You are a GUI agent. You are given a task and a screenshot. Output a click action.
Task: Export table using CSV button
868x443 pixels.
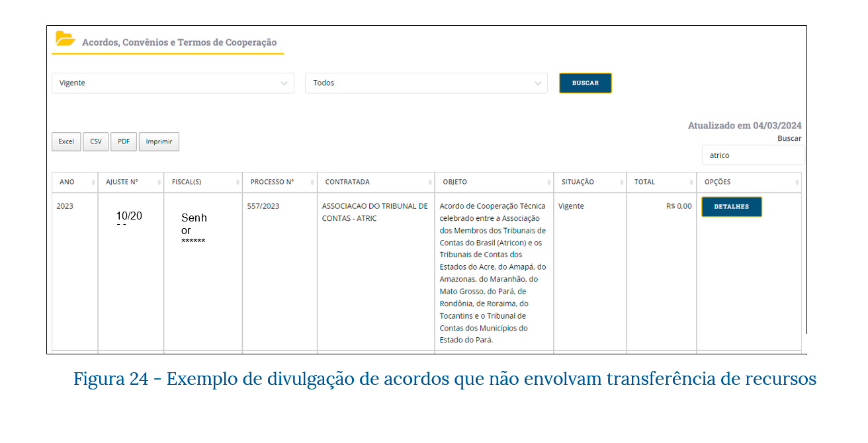point(96,141)
